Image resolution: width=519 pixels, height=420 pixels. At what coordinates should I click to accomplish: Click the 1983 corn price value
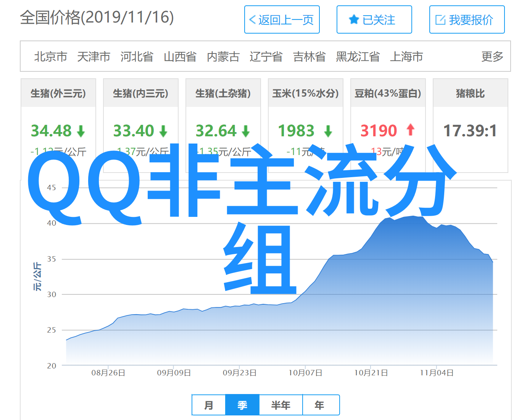coord(297,131)
